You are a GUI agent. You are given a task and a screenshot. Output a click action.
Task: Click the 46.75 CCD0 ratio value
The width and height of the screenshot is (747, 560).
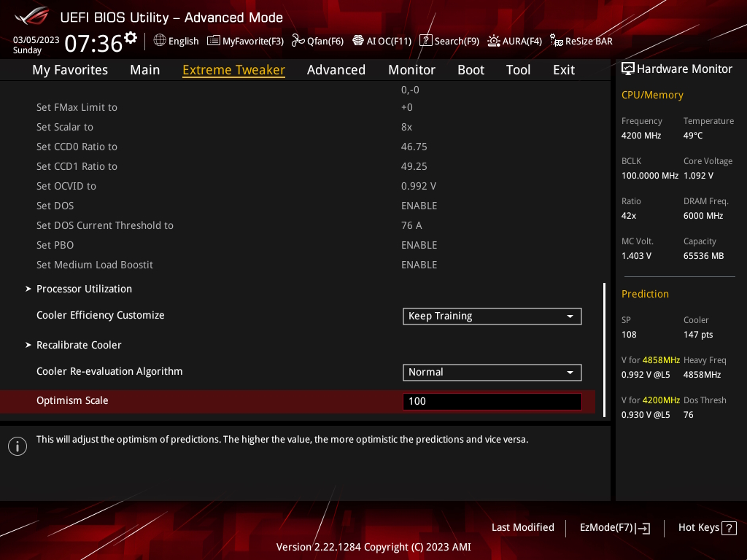click(414, 147)
